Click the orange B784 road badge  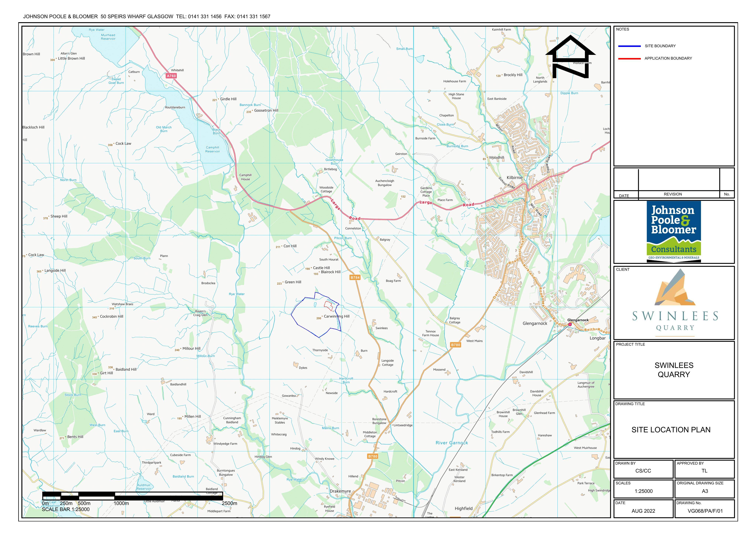pyautogui.click(x=355, y=277)
